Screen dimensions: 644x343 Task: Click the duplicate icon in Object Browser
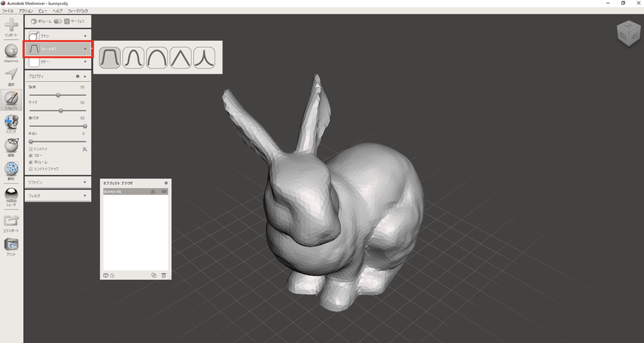[154, 275]
